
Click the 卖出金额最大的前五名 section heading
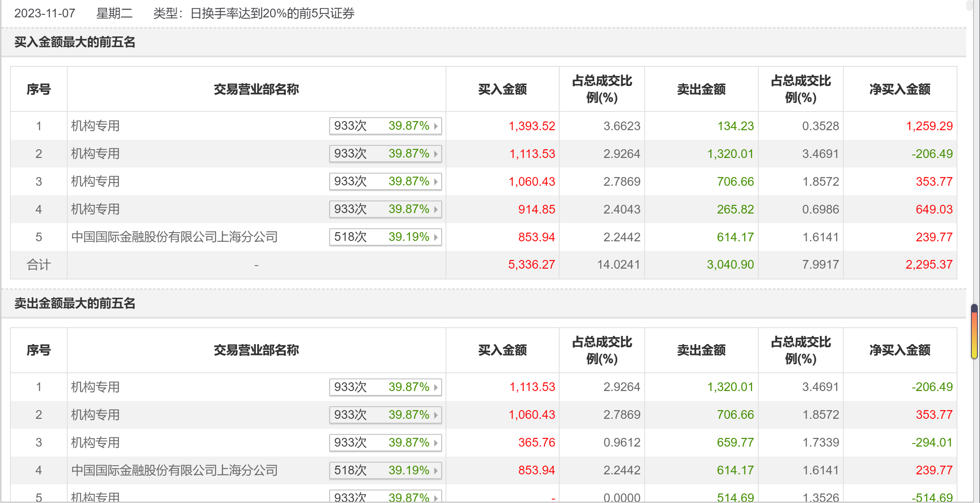click(x=75, y=303)
